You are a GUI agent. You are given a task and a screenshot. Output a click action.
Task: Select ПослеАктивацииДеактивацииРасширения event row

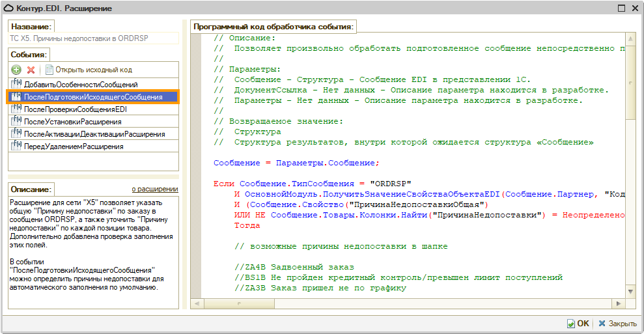[x=94, y=134]
